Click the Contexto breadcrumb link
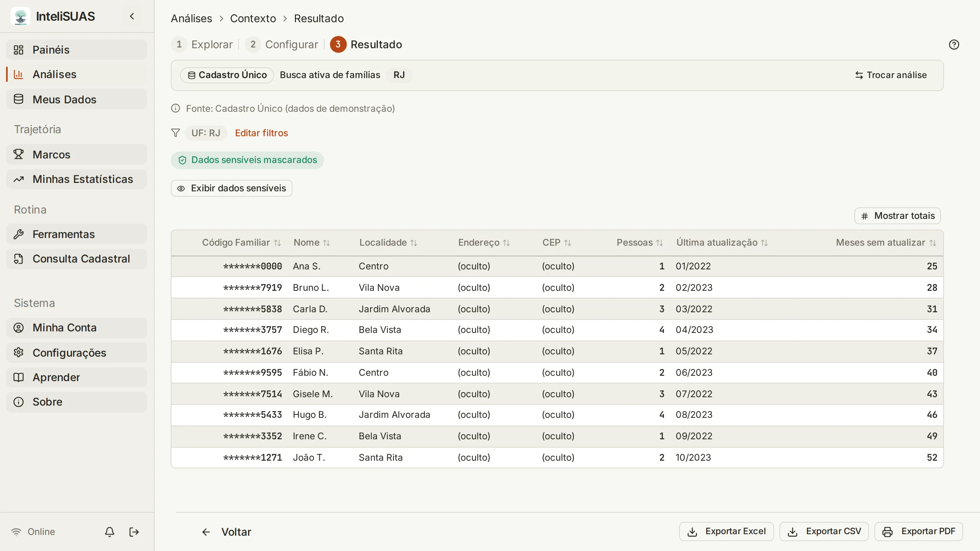 click(x=253, y=18)
